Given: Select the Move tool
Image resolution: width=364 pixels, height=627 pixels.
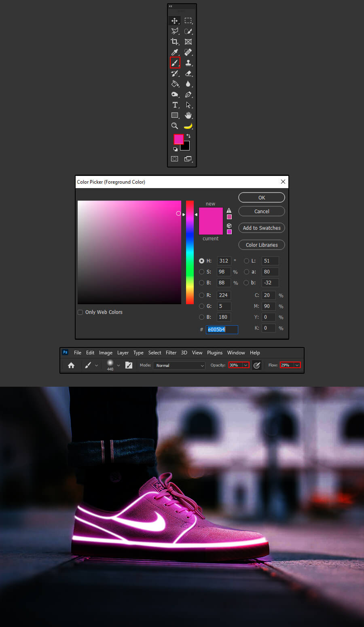Looking at the screenshot, I should (174, 21).
